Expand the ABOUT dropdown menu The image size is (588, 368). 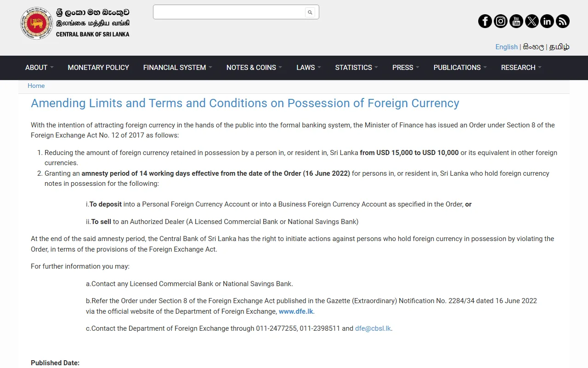click(40, 68)
